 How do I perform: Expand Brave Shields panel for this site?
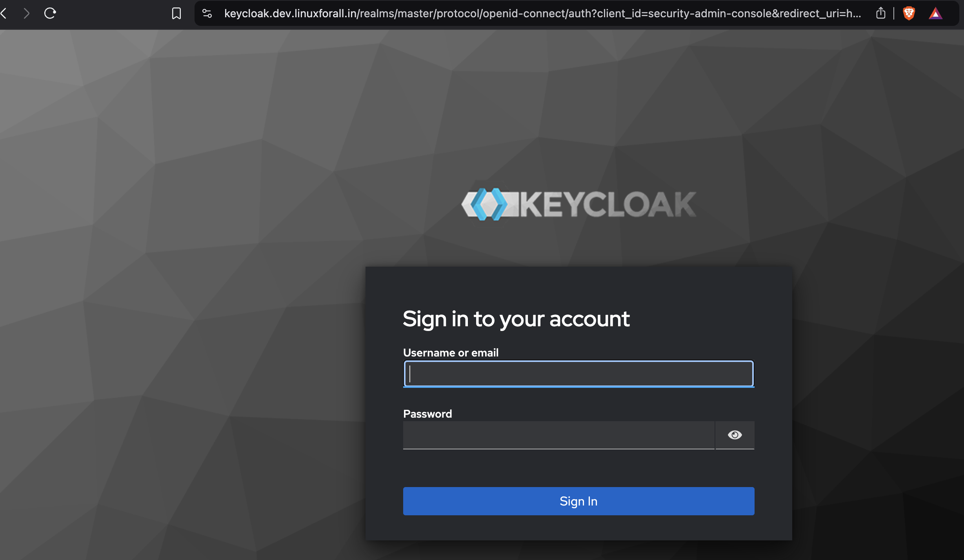click(x=909, y=13)
